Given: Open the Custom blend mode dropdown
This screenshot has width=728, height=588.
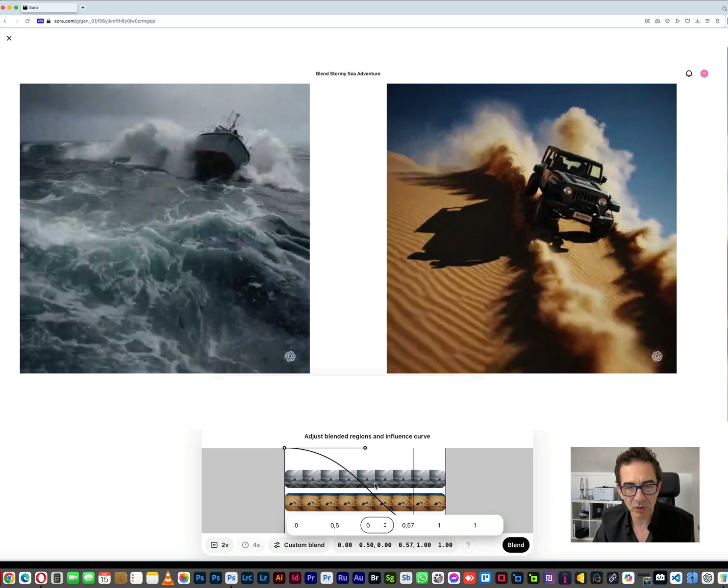Looking at the screenshot, I should (x=300, y=545).
